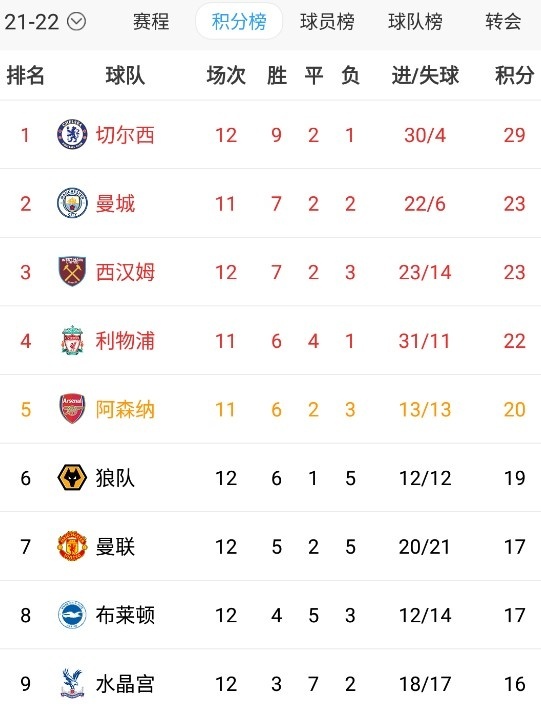Select the 水晶宫 table row

(270, 683)
